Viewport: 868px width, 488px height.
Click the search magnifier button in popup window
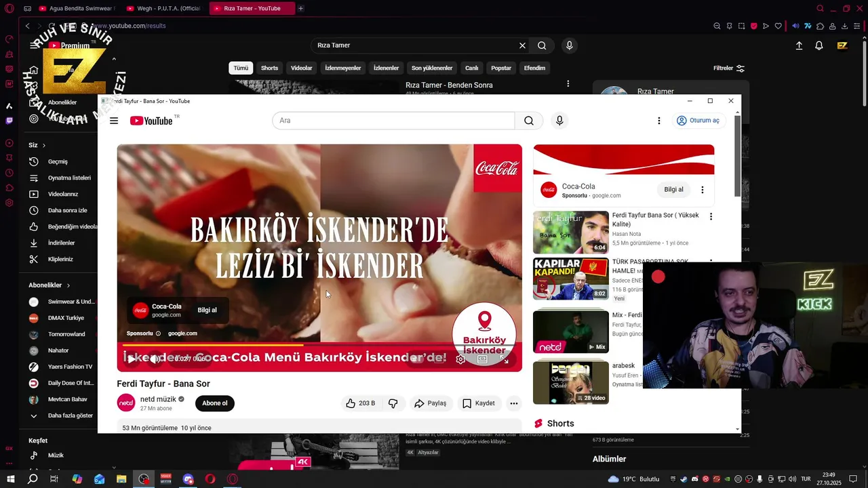coord(529,121)
